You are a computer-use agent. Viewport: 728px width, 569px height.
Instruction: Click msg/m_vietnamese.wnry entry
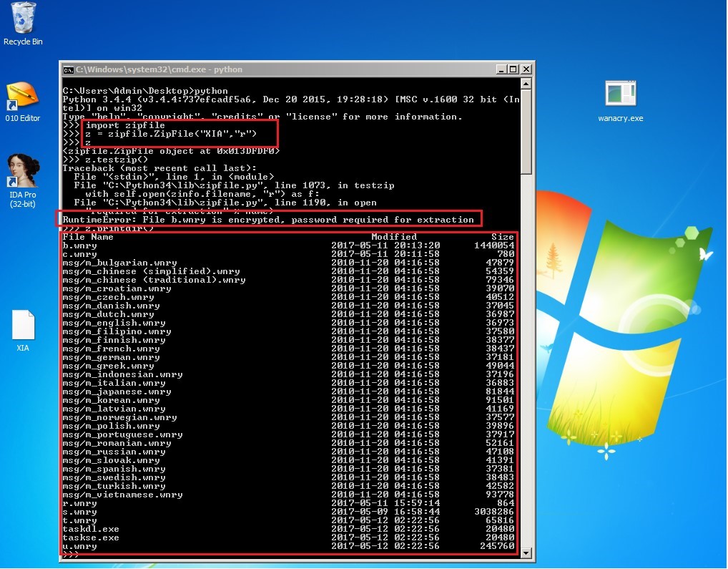pyautogui.click(x=122, y=495)
